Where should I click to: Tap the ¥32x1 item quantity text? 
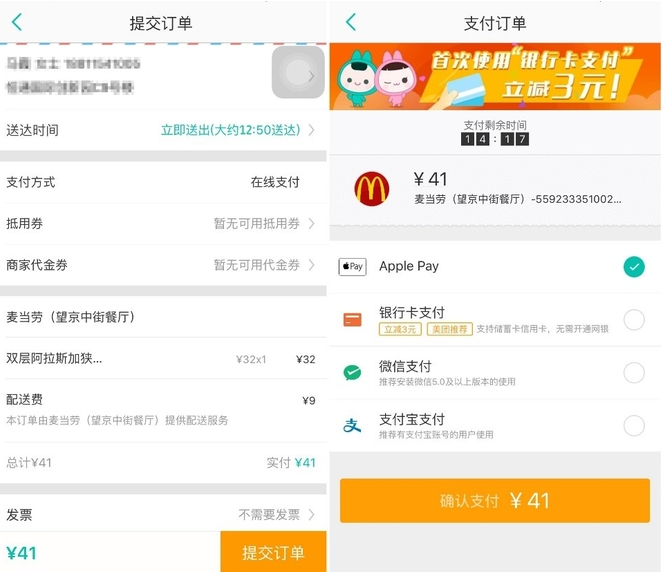point(251,359)
